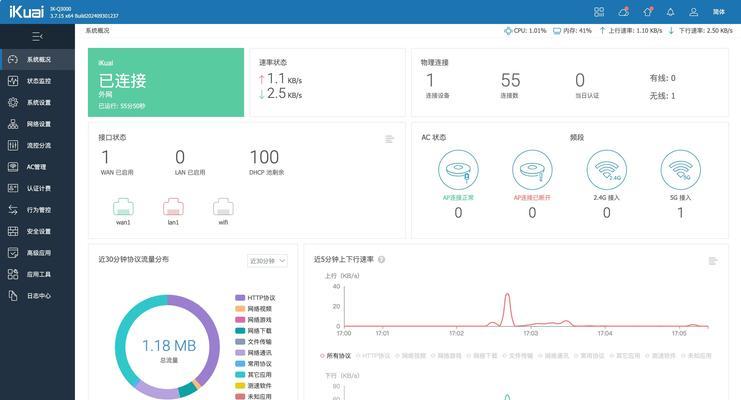Screen dimensions: 741x400
Task: Click the 行为管控 arrows icon
Action: click(13, 209)
